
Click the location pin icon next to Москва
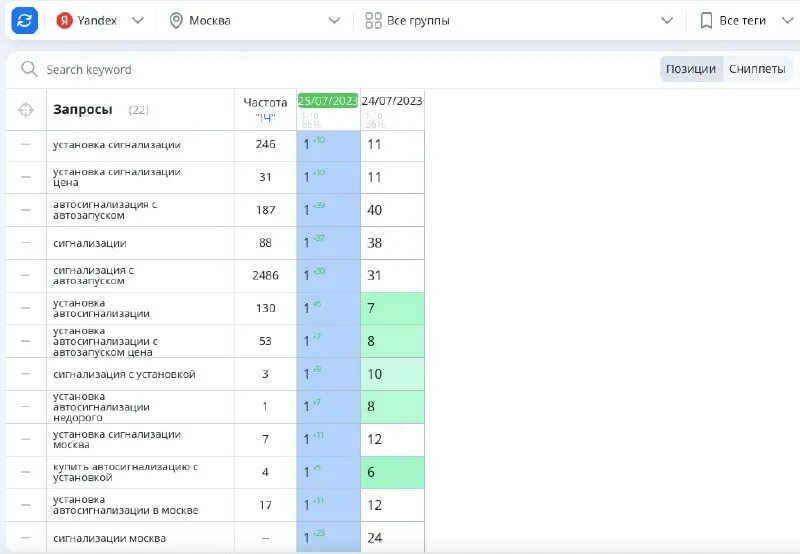pos(176,20)
